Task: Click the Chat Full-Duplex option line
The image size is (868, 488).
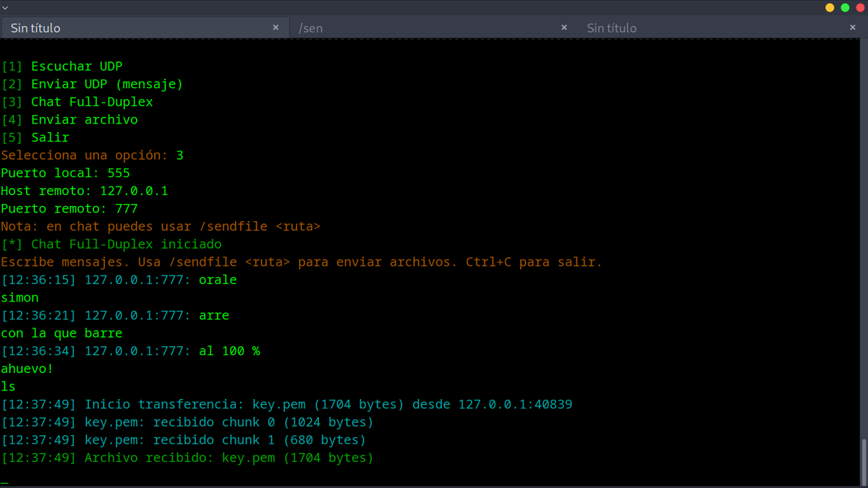Action: (x=91, y=102)
